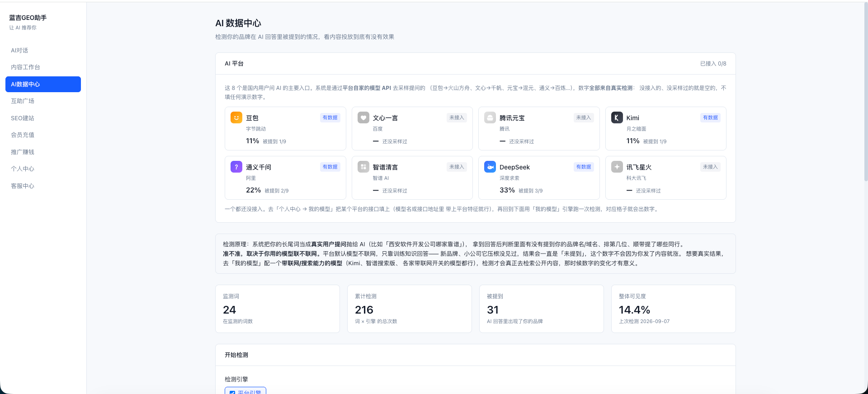
Task: Click the 蓝吉GEO助手 logo title
Action: tap(28, 18)
